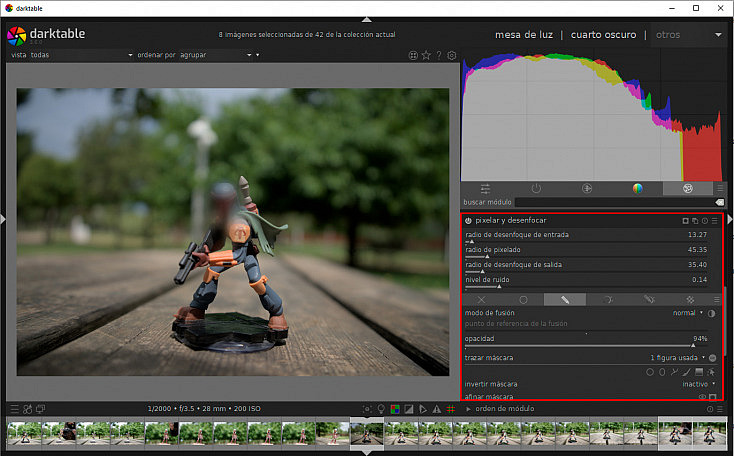
Task: Toggle softproofing icon
Action: pos(423,409)
